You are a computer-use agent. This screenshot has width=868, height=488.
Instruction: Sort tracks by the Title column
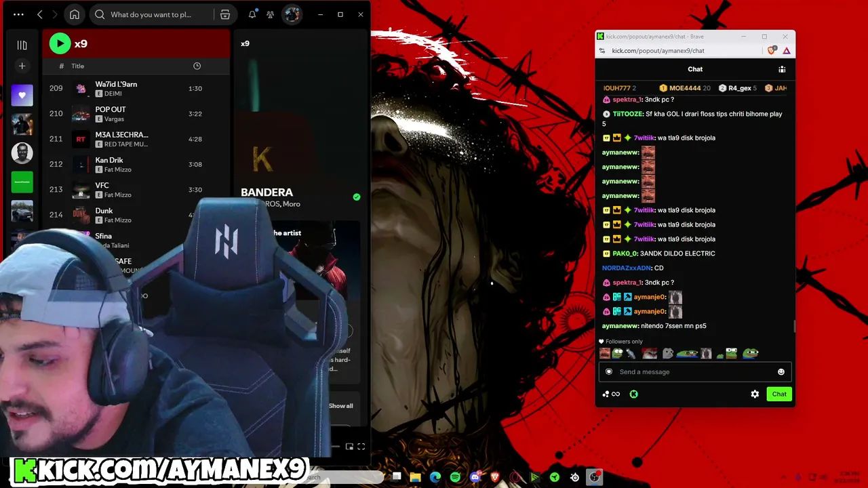(78, 66)
